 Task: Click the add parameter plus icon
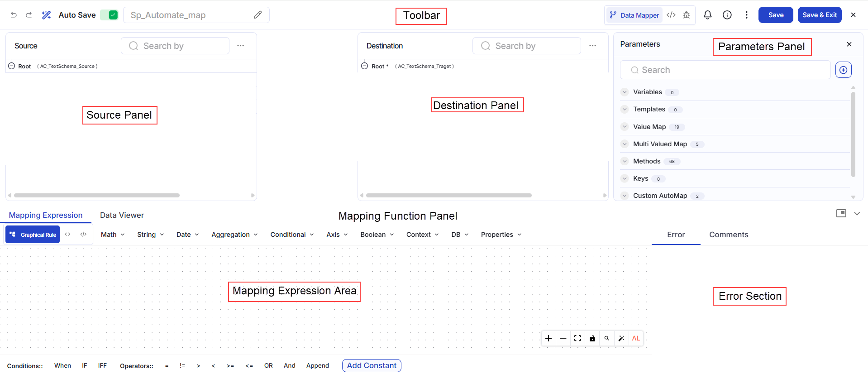[844, 70]
